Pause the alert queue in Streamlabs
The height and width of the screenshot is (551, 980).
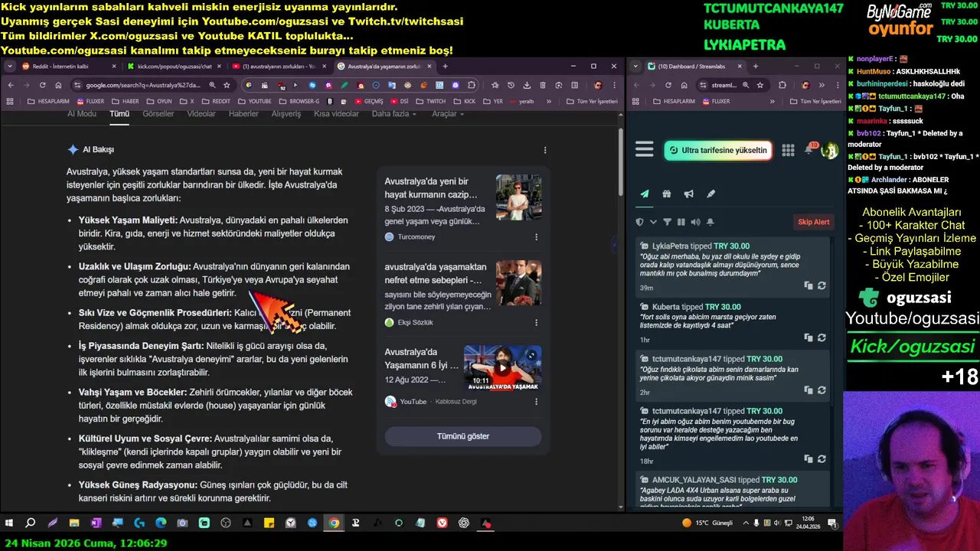pos(681,222)
